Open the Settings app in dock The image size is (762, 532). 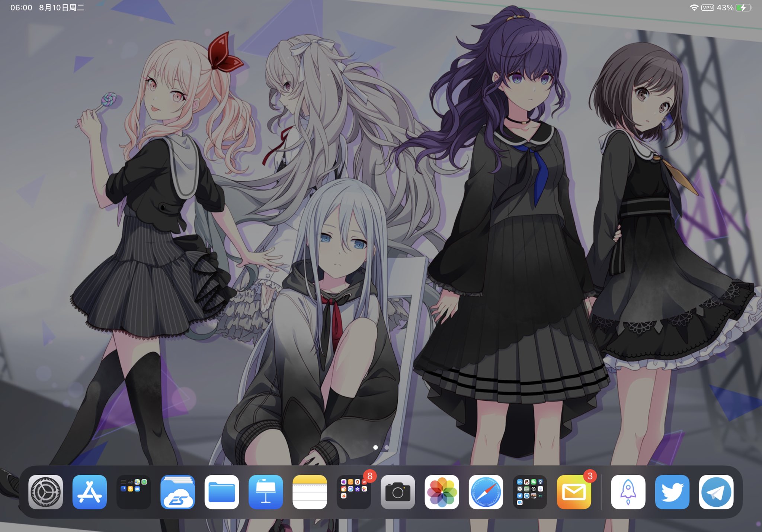tap(46, 492)
